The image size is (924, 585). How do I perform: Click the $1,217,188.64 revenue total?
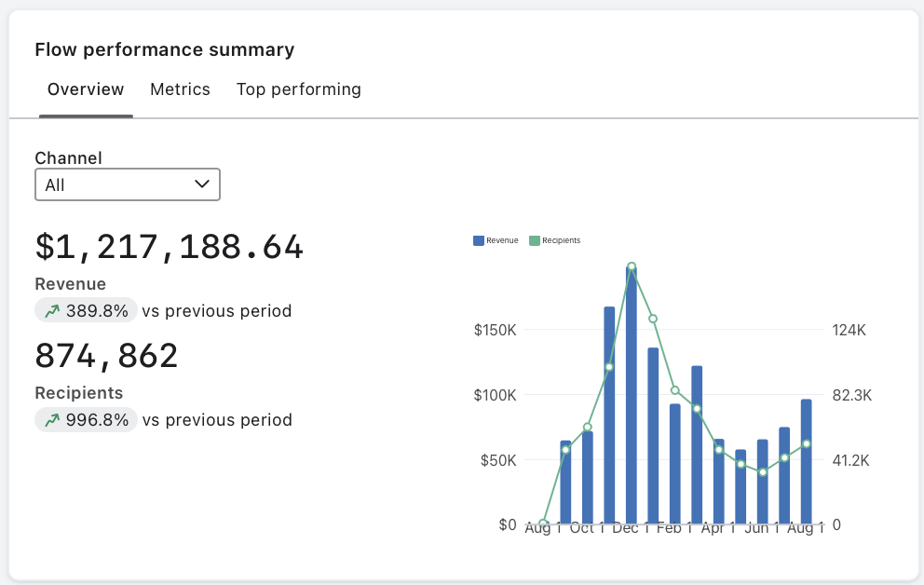(x=170, y=247)
